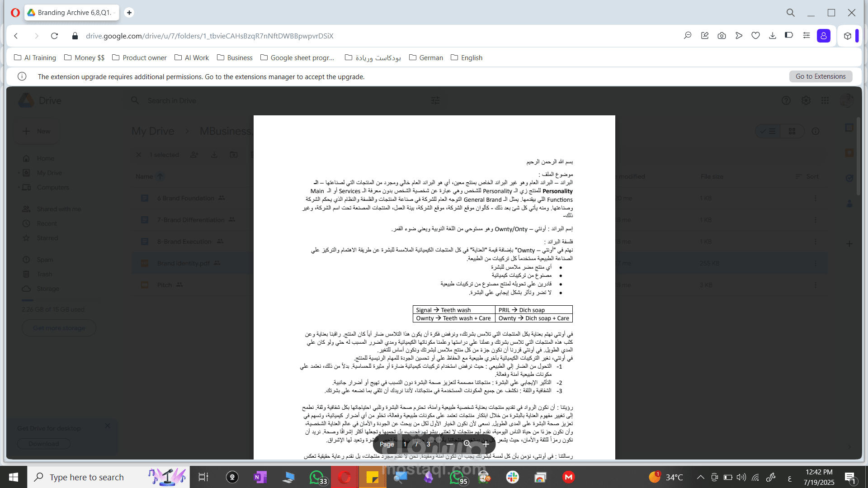Viewport: 868px width, 488px height.
Task: Open German bookmarks folder
Action: [426, 57]
